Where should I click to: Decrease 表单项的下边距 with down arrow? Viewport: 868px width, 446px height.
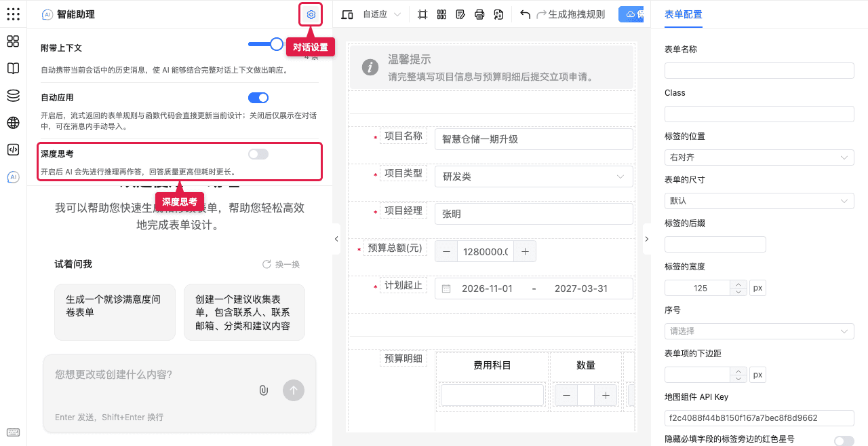coord(738,379)
